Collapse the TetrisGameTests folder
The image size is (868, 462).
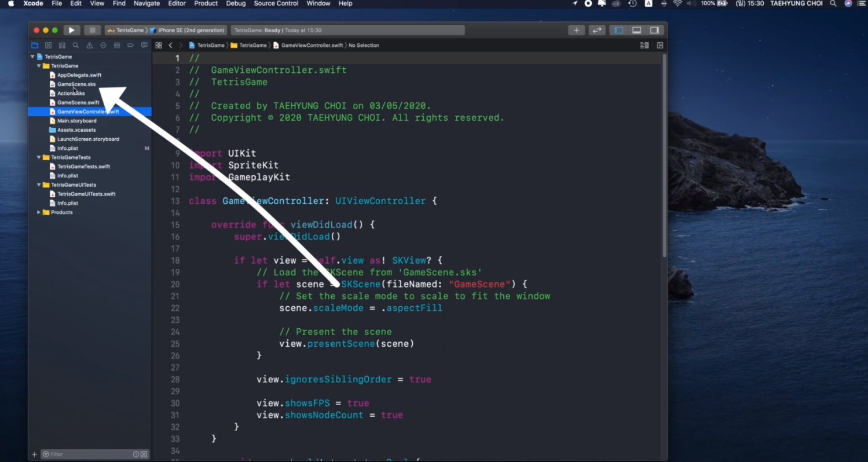39,158
